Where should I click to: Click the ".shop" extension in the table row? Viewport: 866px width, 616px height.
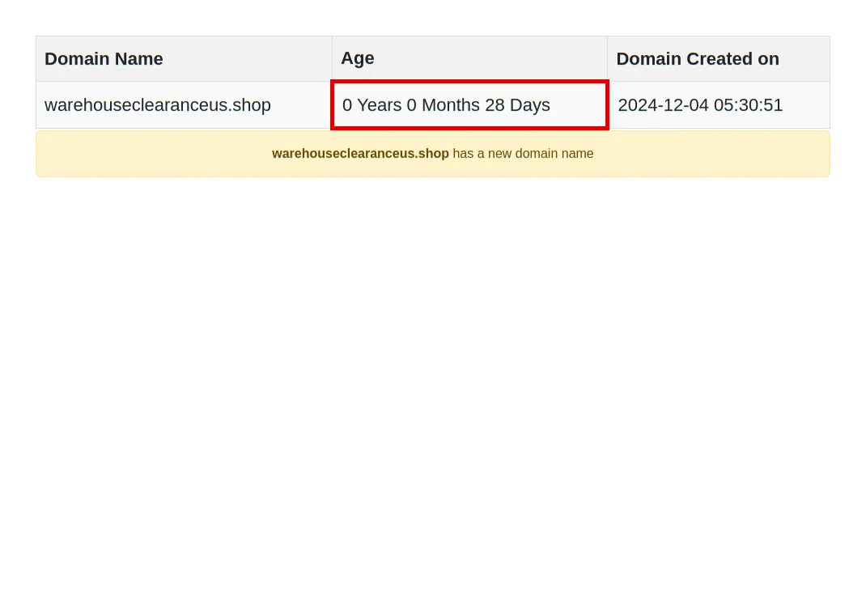pos(249,105)
